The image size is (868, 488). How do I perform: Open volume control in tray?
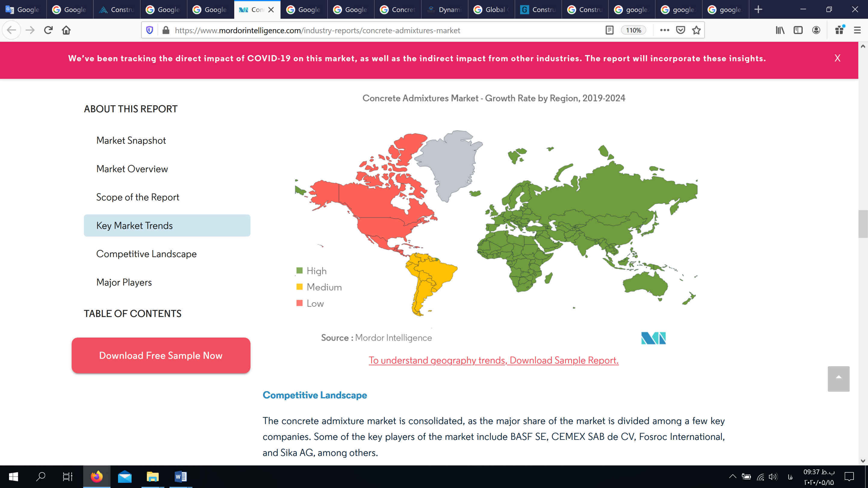(x=773, y=477)
